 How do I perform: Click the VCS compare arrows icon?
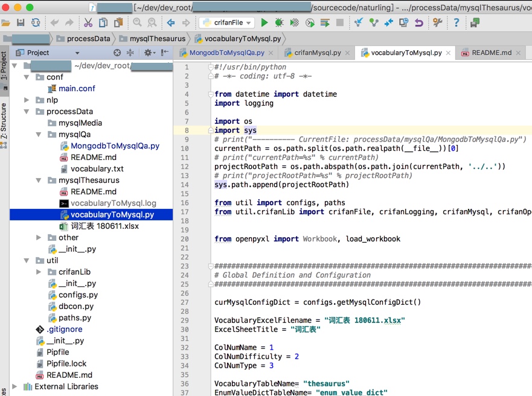[388, 23]
